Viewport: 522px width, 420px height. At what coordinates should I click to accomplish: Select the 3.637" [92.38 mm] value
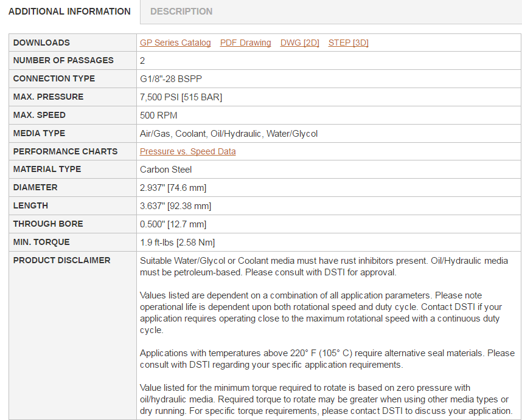175,206
